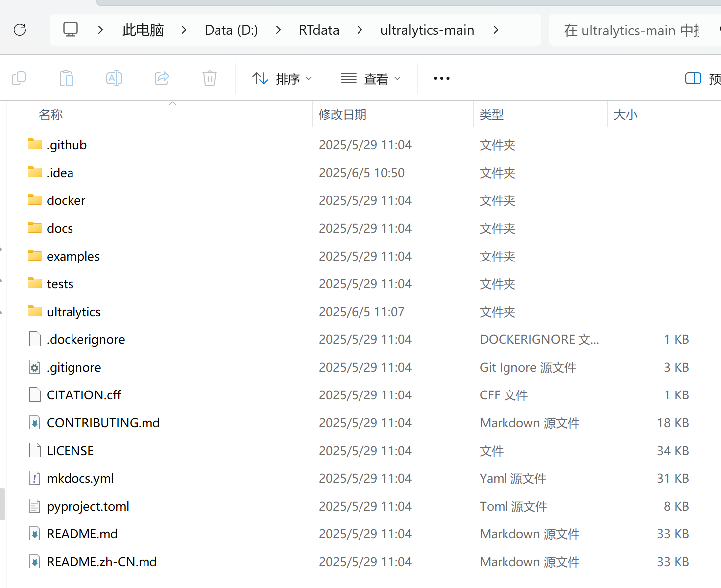Toggle the preview pane button

click(693, 78)
